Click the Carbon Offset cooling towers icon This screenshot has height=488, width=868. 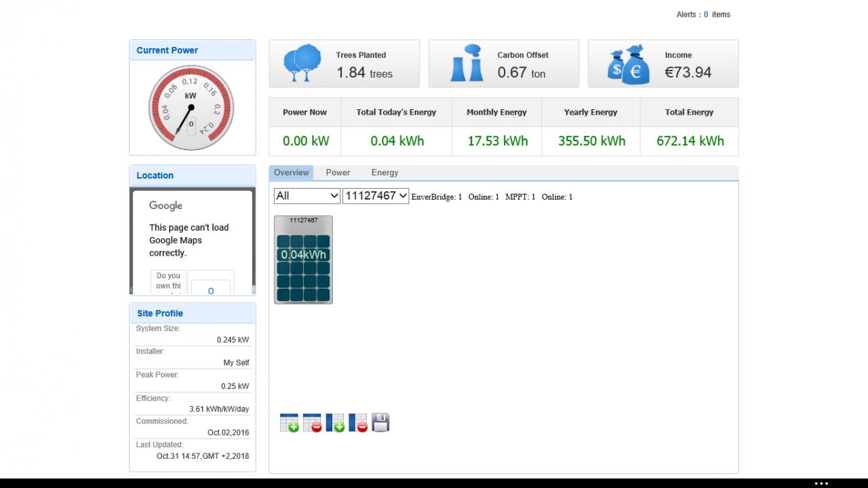point(467,63)
